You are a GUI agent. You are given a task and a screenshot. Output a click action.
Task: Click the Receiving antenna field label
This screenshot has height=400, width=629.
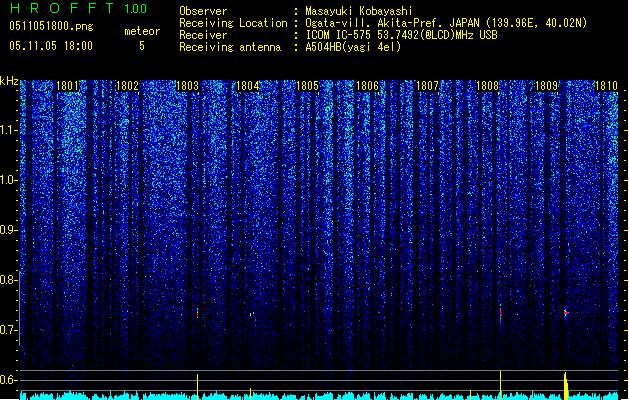230,47
